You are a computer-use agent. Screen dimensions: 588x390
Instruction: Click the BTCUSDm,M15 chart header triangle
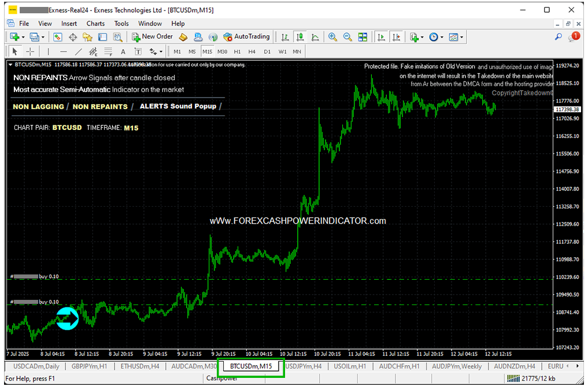[10, 65]
